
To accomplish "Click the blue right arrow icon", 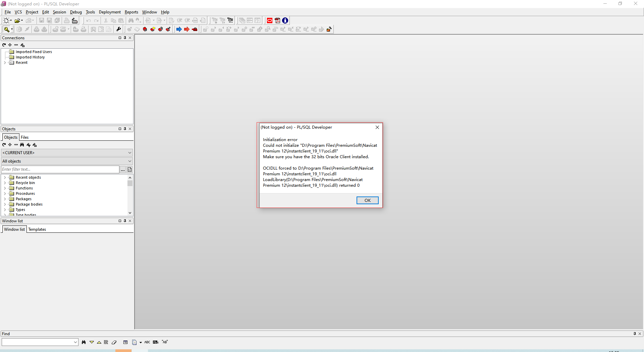I will click(179, 29).
